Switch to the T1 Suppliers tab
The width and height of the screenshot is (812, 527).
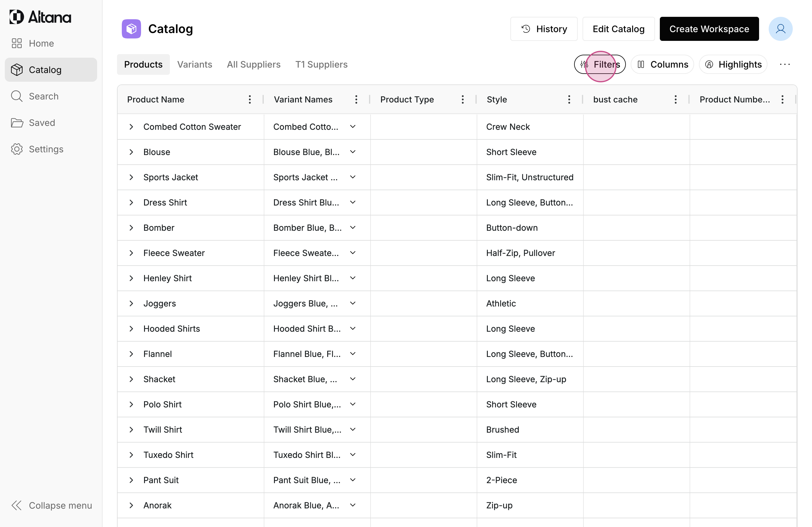321,64
